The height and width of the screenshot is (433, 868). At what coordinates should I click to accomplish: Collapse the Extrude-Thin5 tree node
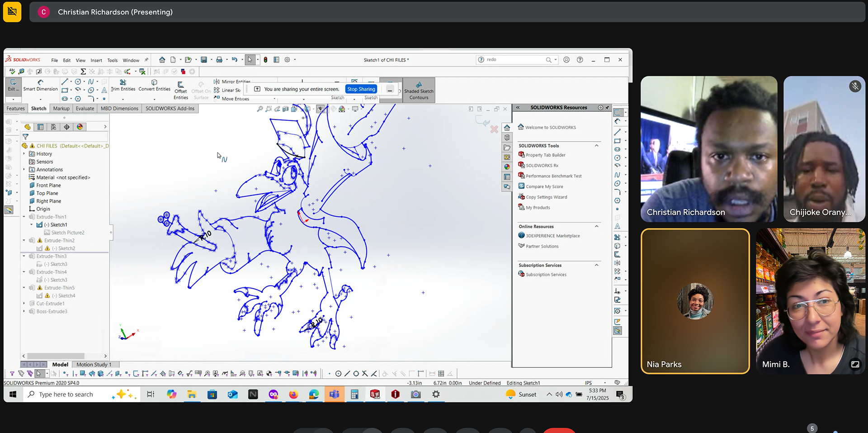point(24,288)
